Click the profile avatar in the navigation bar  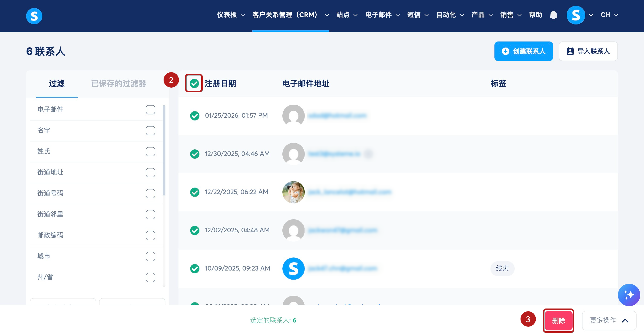click(575, 15)
